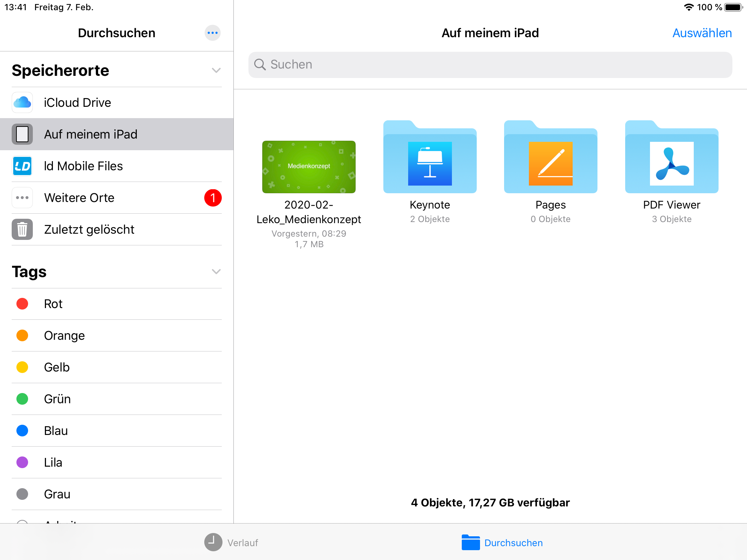Viewport: 747px width, 560px height.
Task: Click the red tag dot
Action: (22, 304)
